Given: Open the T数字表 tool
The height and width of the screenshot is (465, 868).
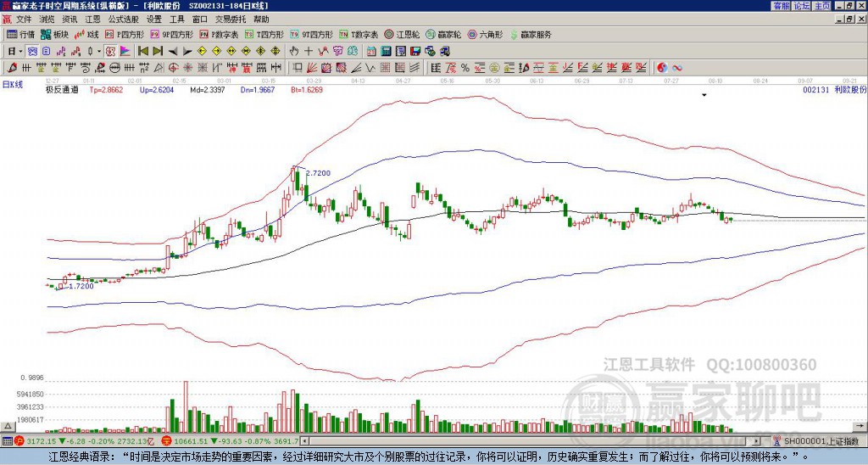Looking at the screenshot, I should [x=359, y=34].
